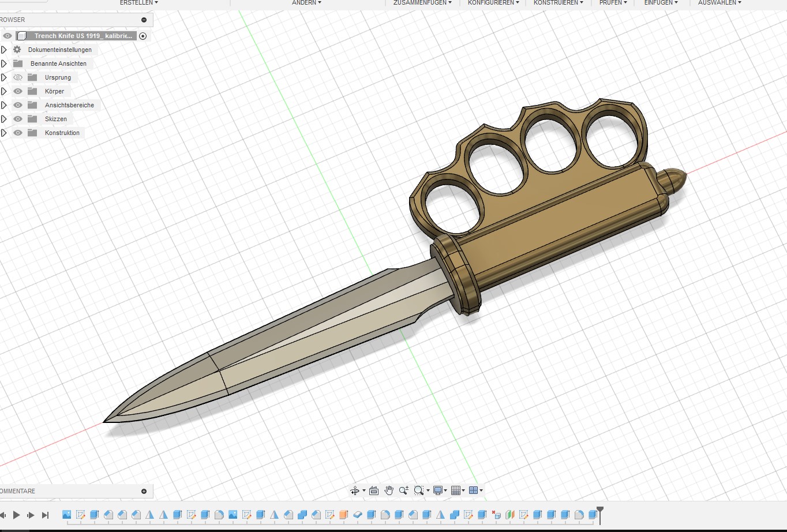Choose the Zoom Window fit tool
Image resolution: width=787 pixels, height=532 pixels.
(418, 490)
